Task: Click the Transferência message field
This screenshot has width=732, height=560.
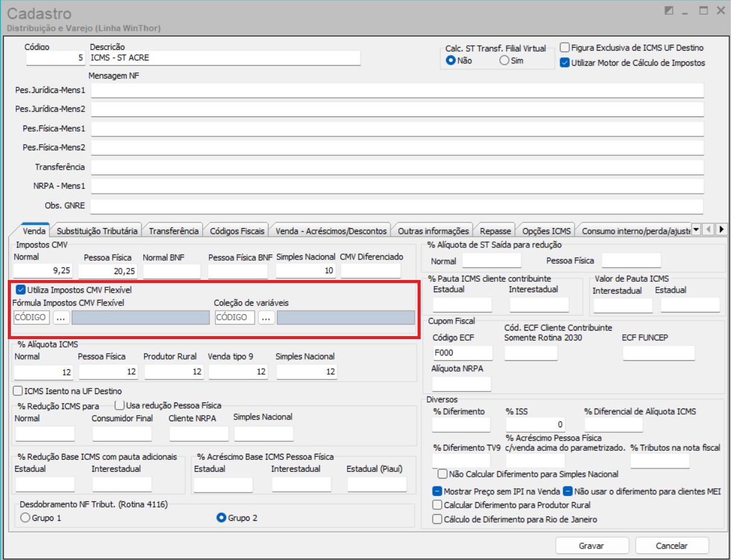Action: pyautogui.click(x=397, y=167)
